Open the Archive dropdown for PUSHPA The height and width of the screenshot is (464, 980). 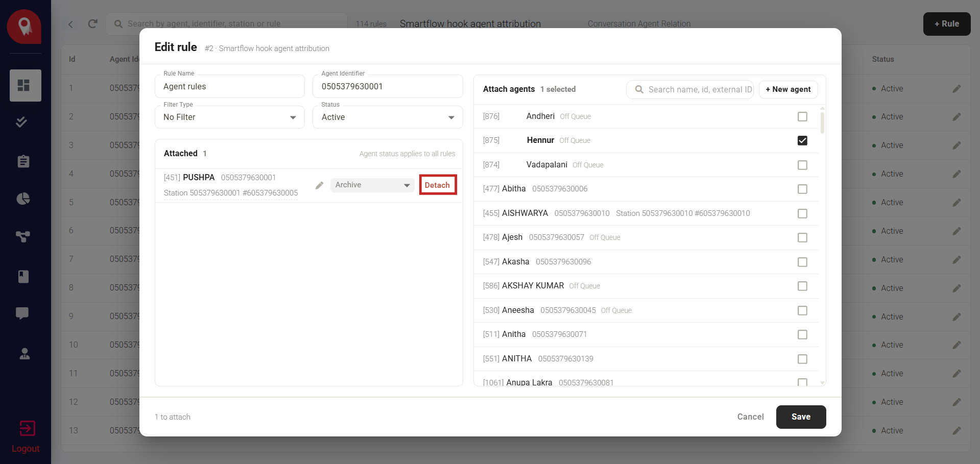click(x=372, y=185)
